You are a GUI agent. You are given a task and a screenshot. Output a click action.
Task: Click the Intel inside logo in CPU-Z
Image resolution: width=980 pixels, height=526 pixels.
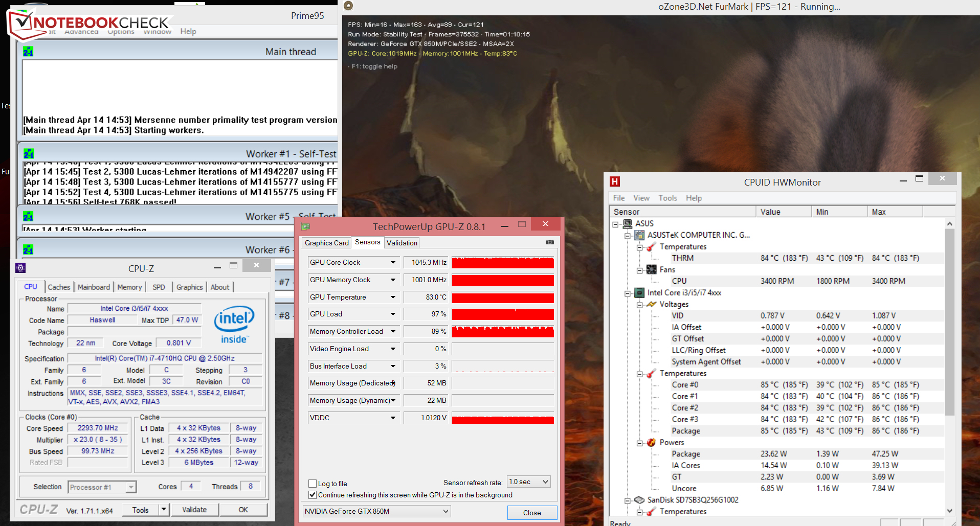pos(234,325)
